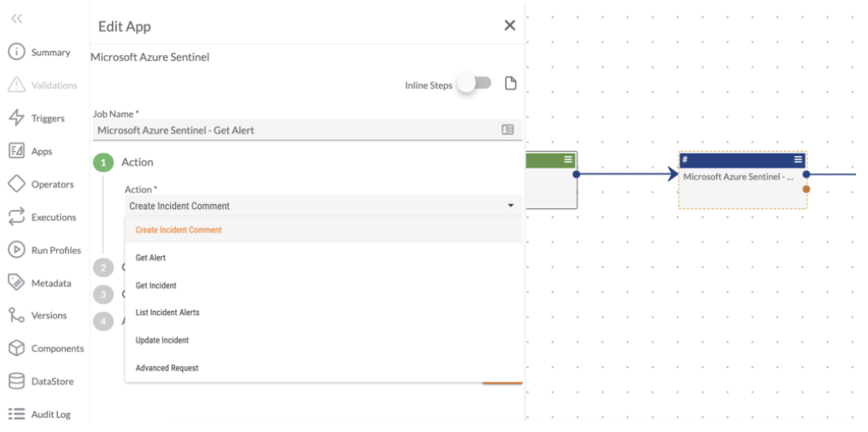Open Operators diamond icon

(x=16, y=184)
